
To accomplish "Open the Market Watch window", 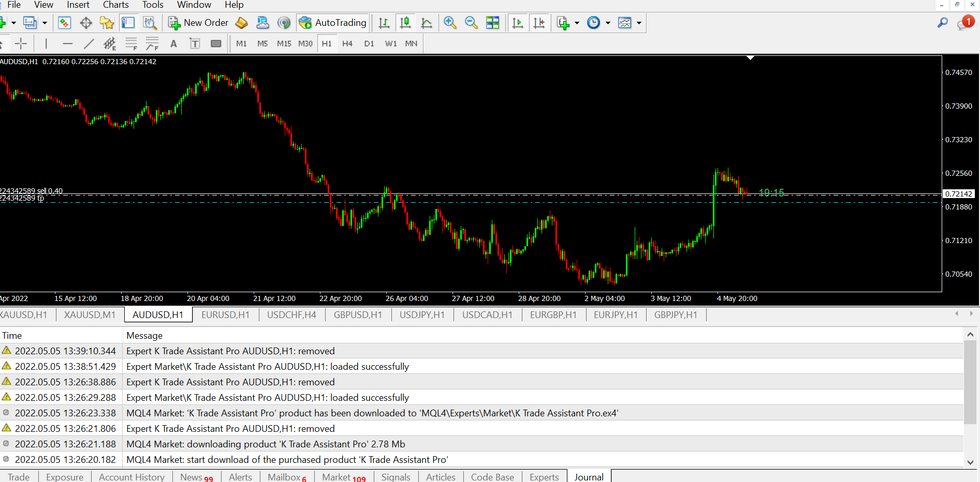I will point(64,23).
